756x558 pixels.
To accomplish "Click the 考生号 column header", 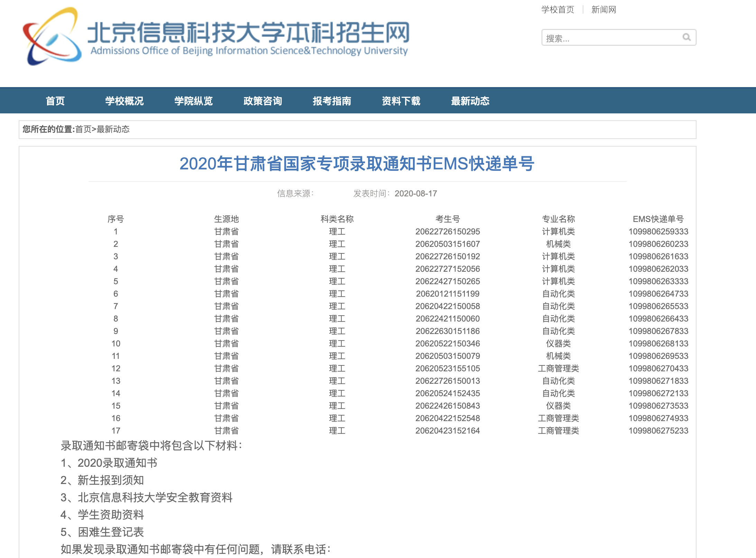I will point(448,219).
